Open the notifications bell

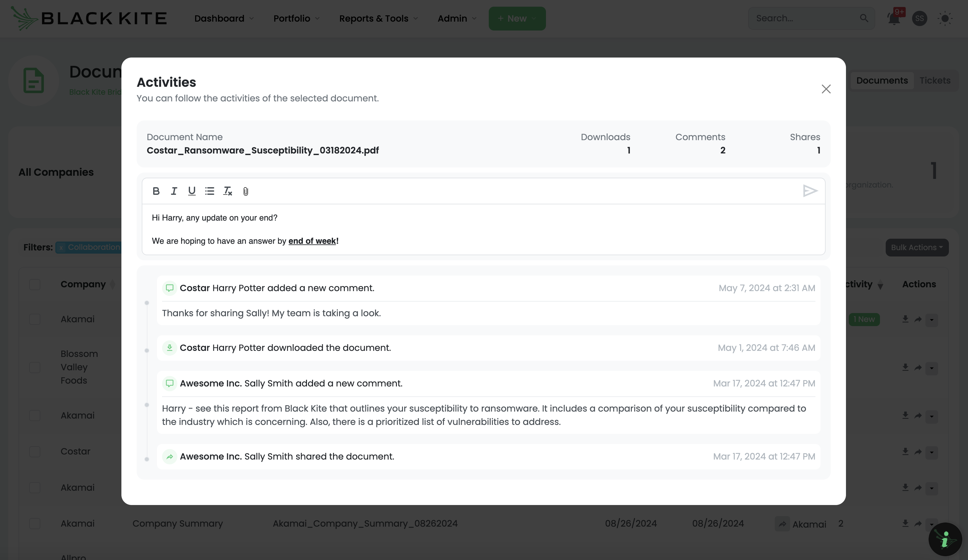coord(894,18)
